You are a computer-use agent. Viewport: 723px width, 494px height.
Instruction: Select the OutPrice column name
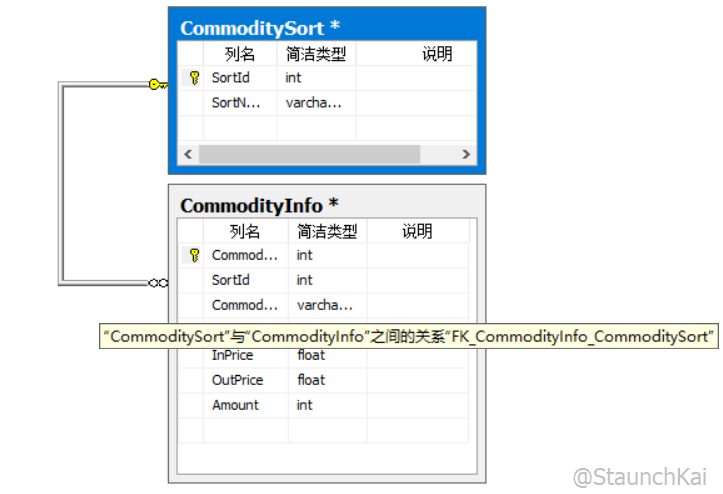tap(237, 380)
